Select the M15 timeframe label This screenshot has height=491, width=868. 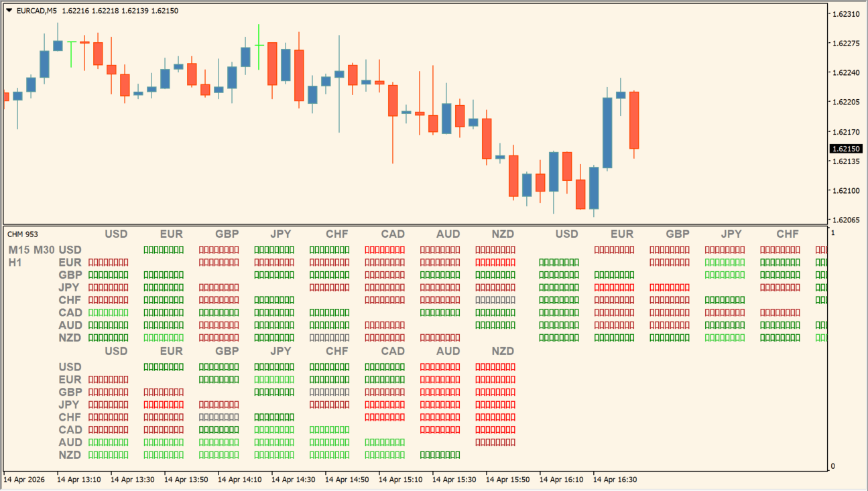pyautogui.click(x=19, y=250)
